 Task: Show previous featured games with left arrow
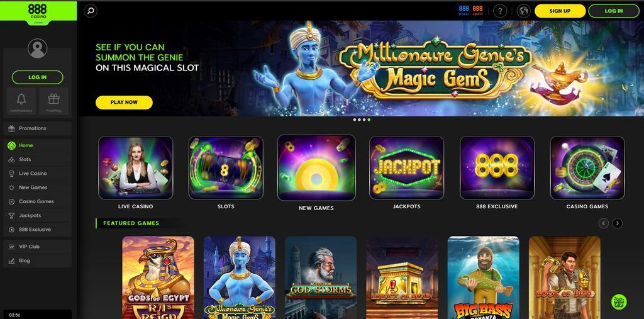click(x=603, y=223)
